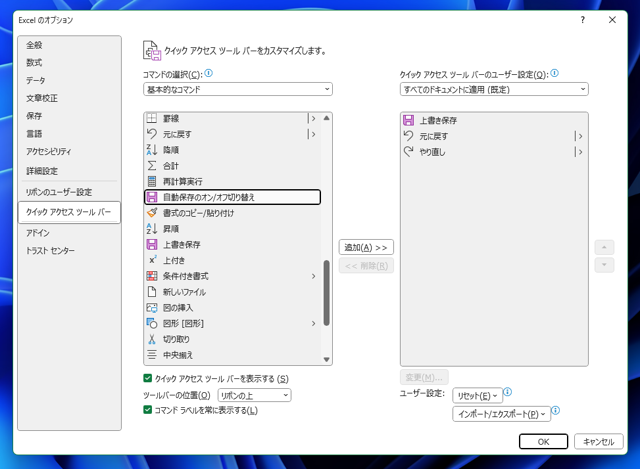Close the Excel のオプション dialog

(x=612, y=20)
